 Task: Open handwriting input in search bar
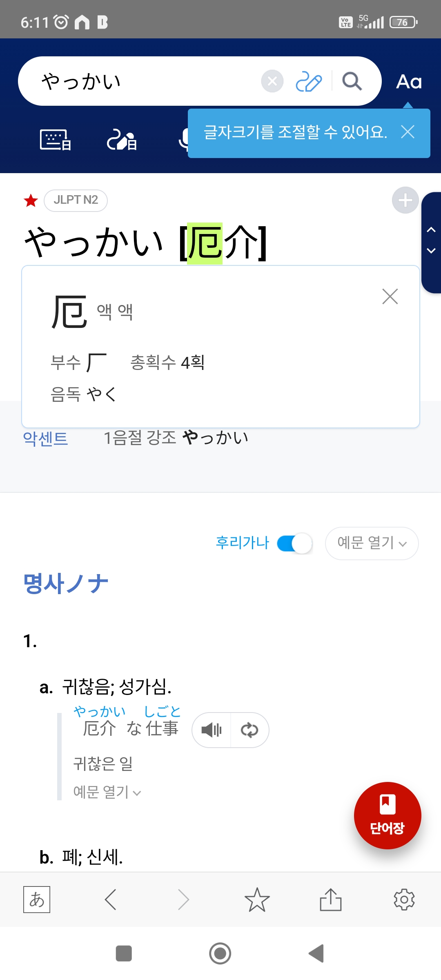click(x=309, y=81)
